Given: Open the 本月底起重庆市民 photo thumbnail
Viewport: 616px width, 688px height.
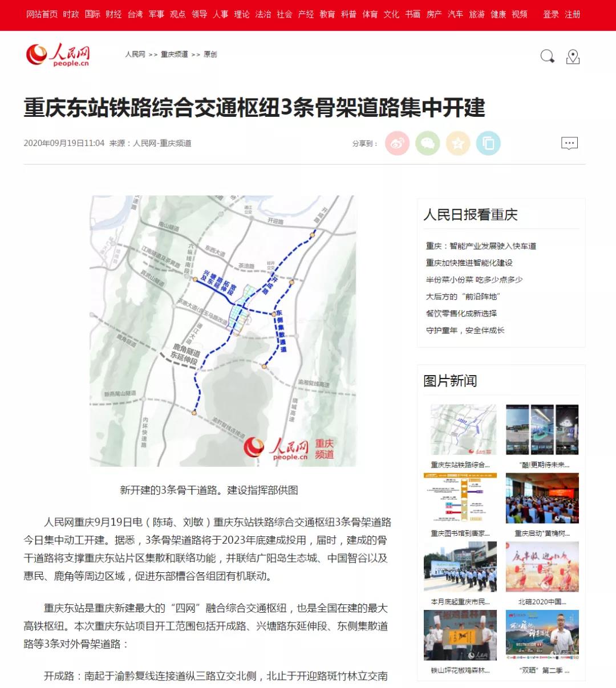Looking at the screenshot, I should coord(460,566).
